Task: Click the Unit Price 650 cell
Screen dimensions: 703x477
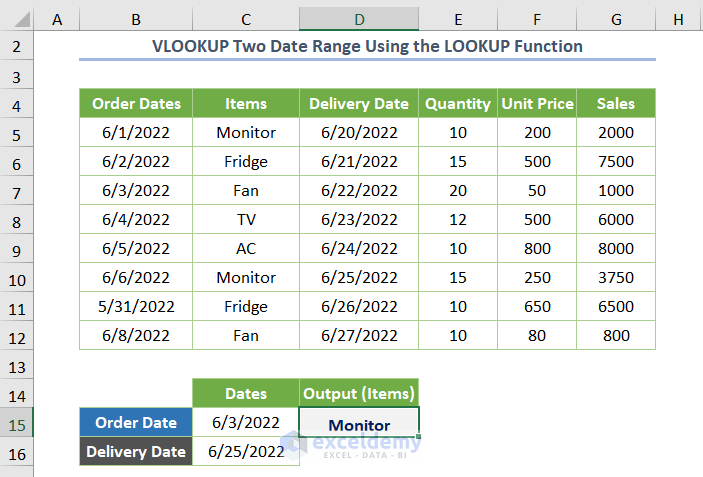Action: pos(537,306)
